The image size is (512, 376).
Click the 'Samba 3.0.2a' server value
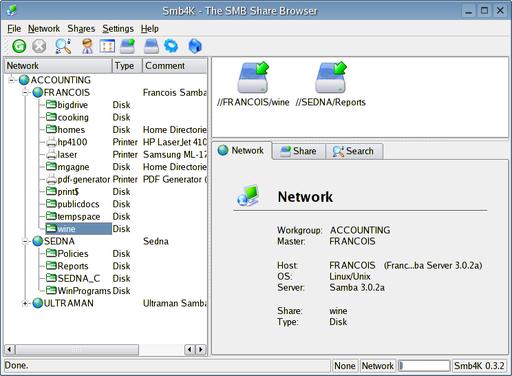[357, 287]
